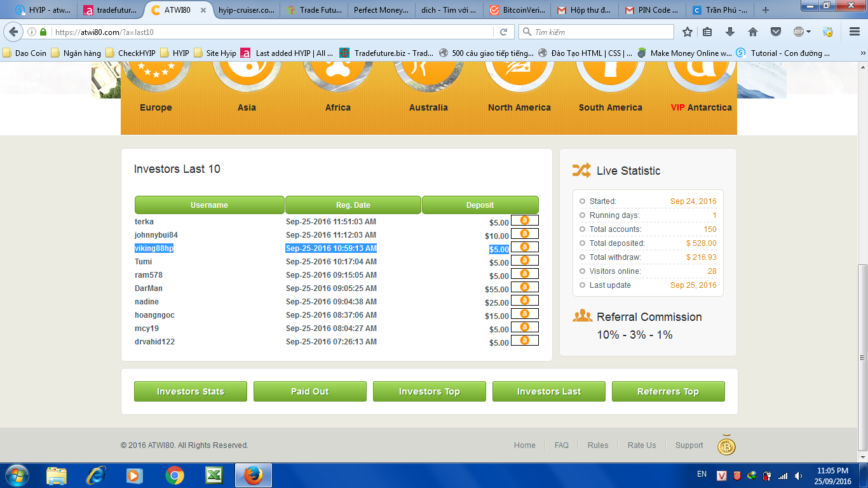The image size is (868, 488).
Task: Open the Rate Us footer link
Action: (x=642, y=445)
